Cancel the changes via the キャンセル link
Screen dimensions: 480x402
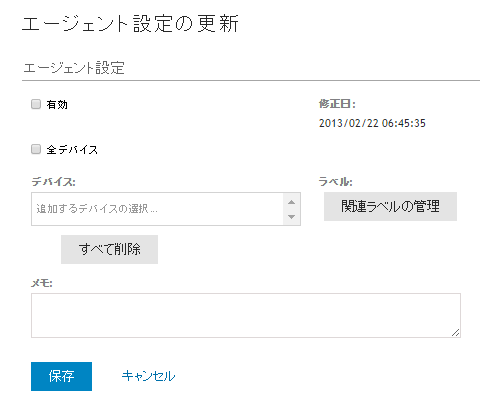148,376
